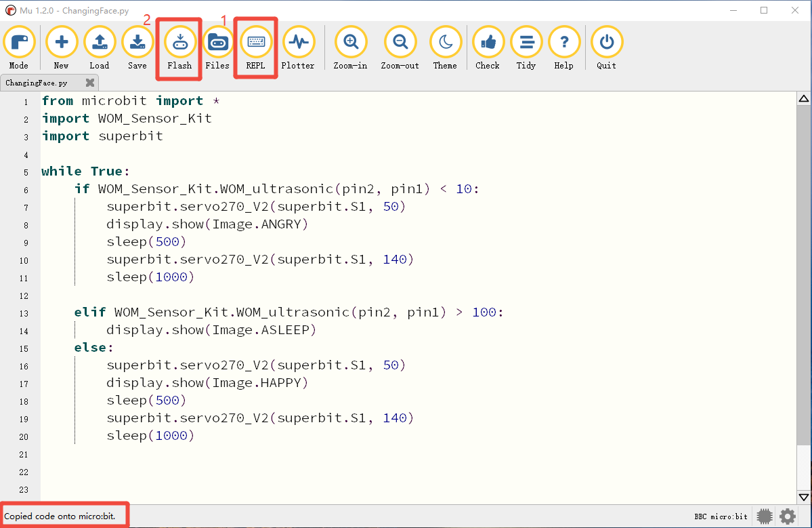Image resolution: width=812 pixels, height=528 pixels.
Task: Click the elif ultrasonic > 100 line
Action: point(289,312)
